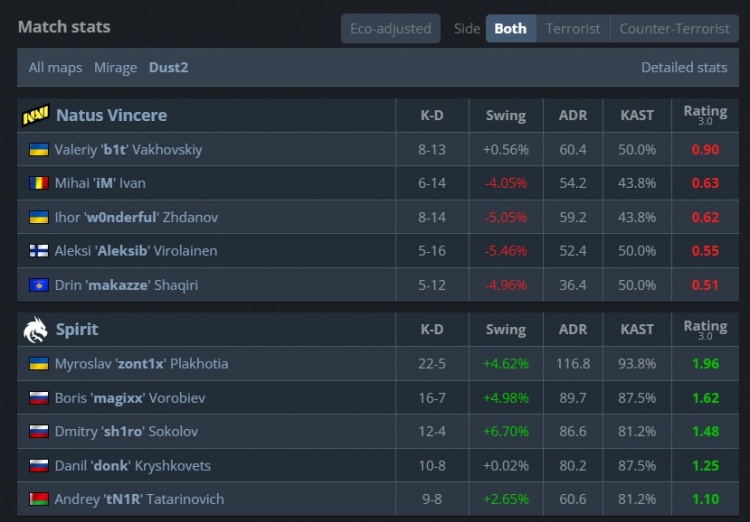Select the Both side filter
The width and height of the screenshot is (750, 522).
click(510, 28)
